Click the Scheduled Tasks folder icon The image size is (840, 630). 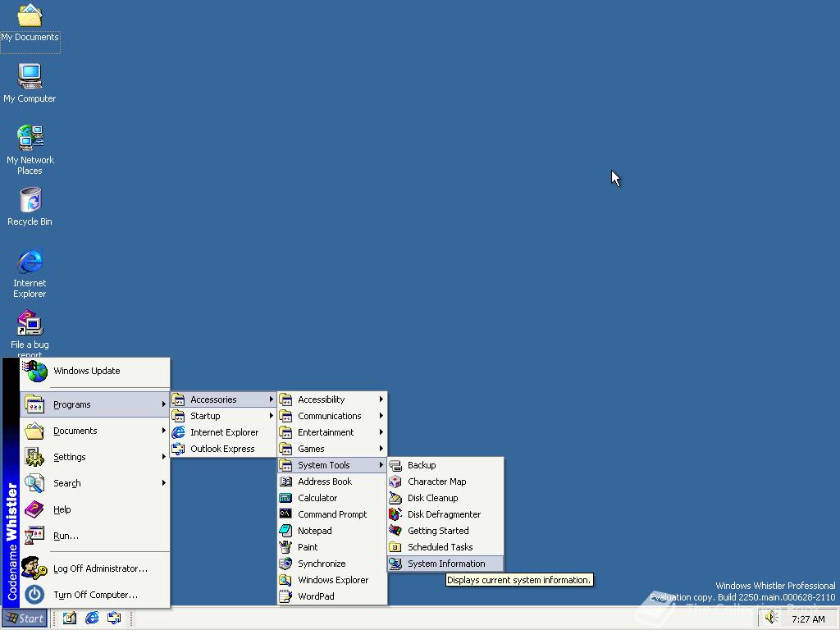[395, 547]
